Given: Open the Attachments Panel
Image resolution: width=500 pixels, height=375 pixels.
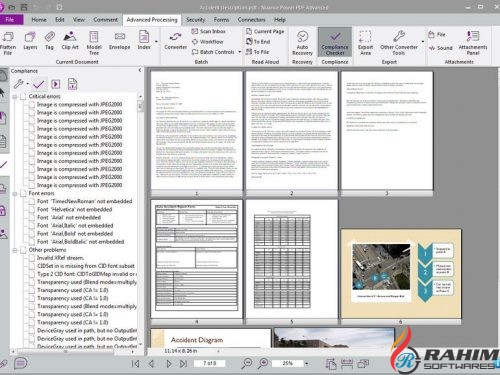Looking at the screenshot, I should coord(473,43).
